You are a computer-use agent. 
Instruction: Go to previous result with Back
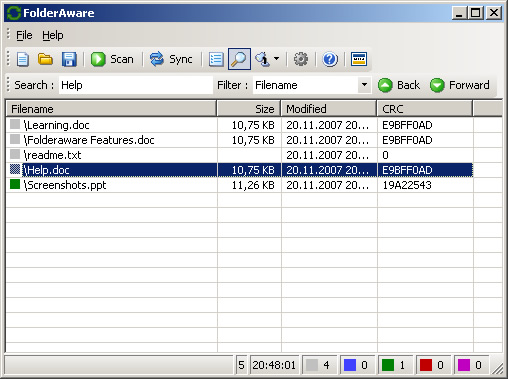pos(399,85)
